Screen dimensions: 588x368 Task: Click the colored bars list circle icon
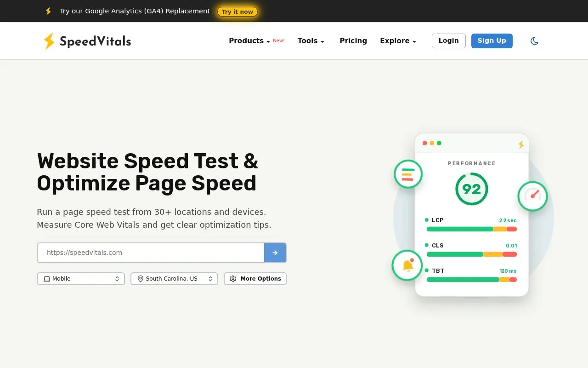(x=408, y=174)
